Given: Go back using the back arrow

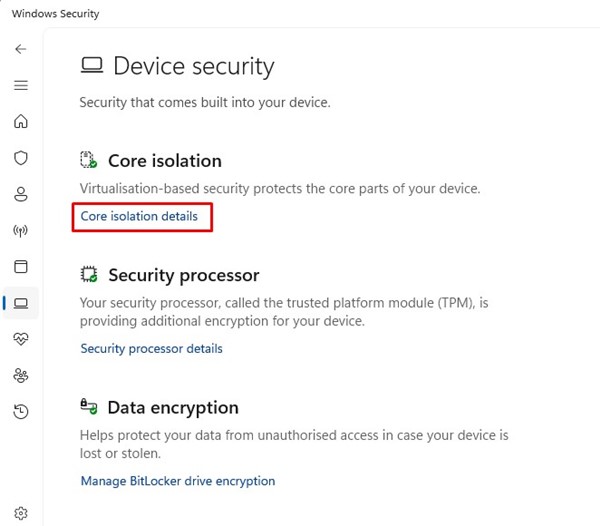Looking at the screenshot, I should tap(21, 49).
